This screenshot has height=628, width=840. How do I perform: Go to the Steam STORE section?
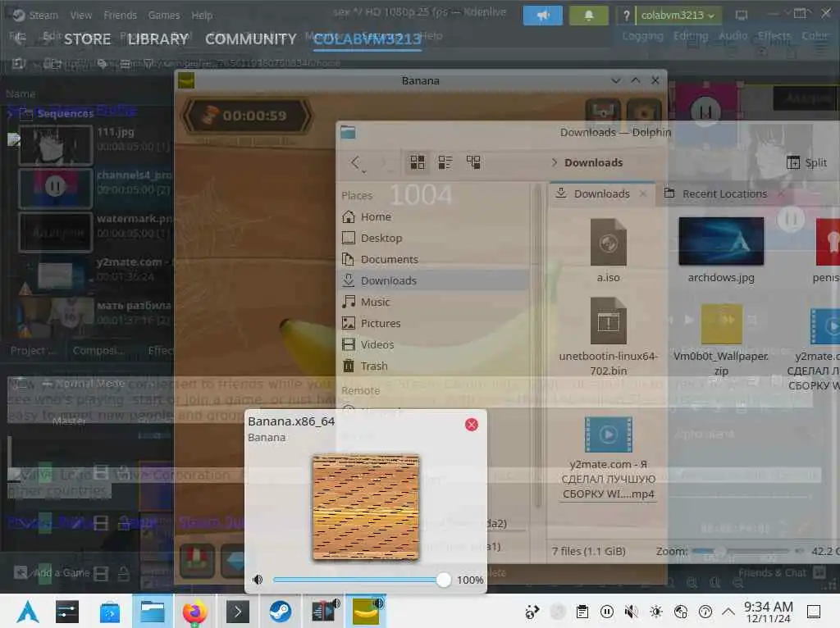pos(87,39)
